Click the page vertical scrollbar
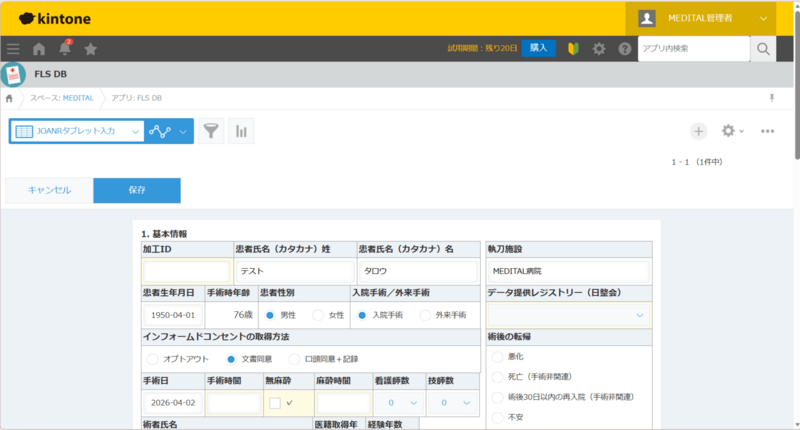The height and width of the screenshot is (430, 800). 796,85
